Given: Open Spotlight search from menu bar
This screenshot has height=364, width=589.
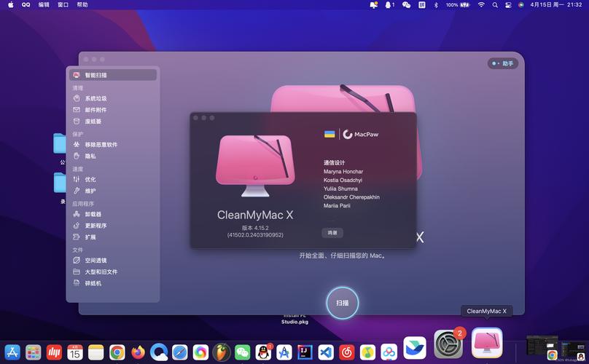Looking at the screenshot, I should tap(495, 5).
